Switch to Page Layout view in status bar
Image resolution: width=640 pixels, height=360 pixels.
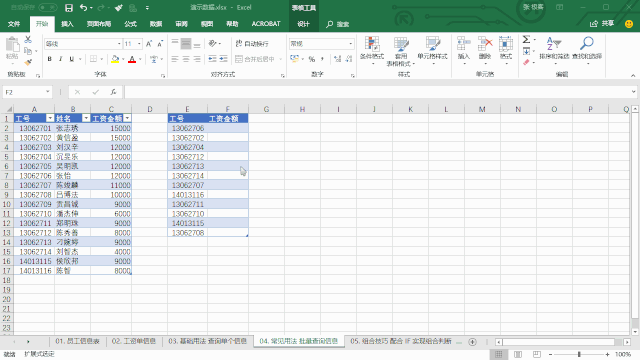click(x=518, y=354)
